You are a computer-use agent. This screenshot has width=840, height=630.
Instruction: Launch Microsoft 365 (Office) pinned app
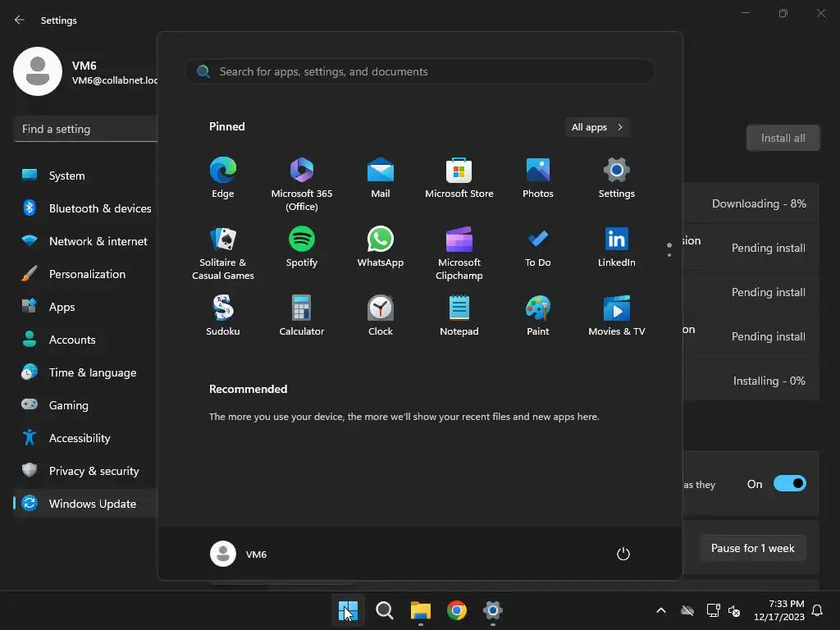(302, 185)
